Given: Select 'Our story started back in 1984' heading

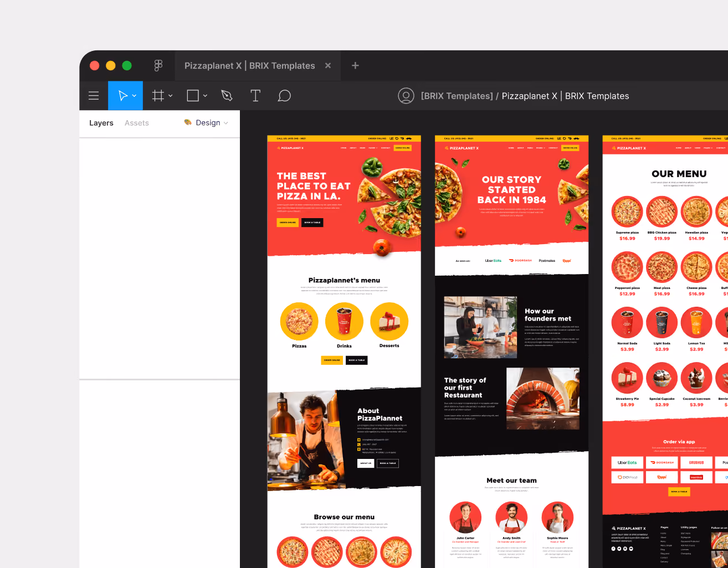Looking at the screenshot, I should point(511,189).
